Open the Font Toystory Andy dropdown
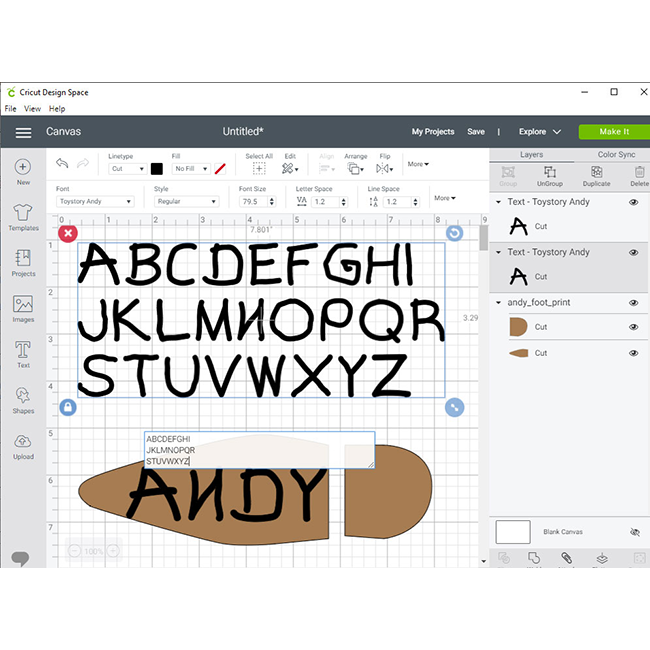The height and width of the screenshot is (650, 650). [x=95, y=201]
